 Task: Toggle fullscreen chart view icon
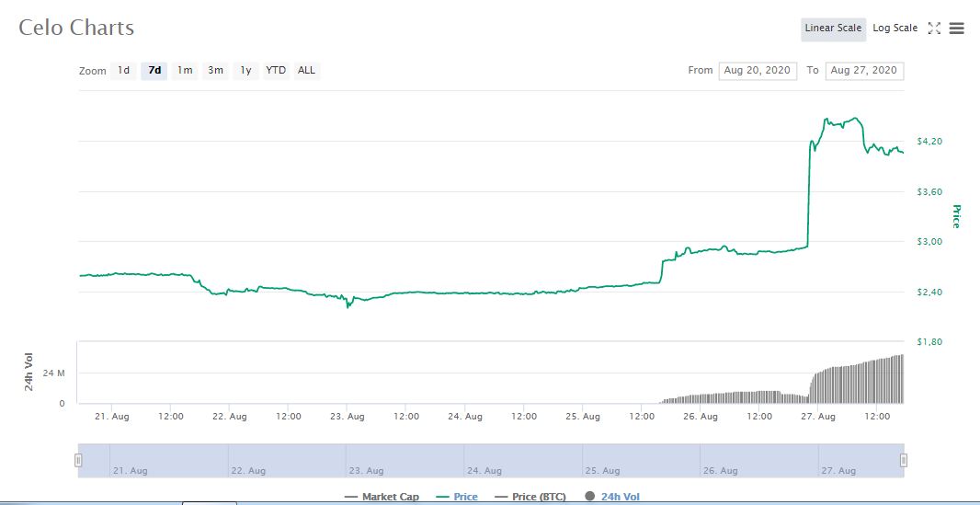click(x=934, y=29)
